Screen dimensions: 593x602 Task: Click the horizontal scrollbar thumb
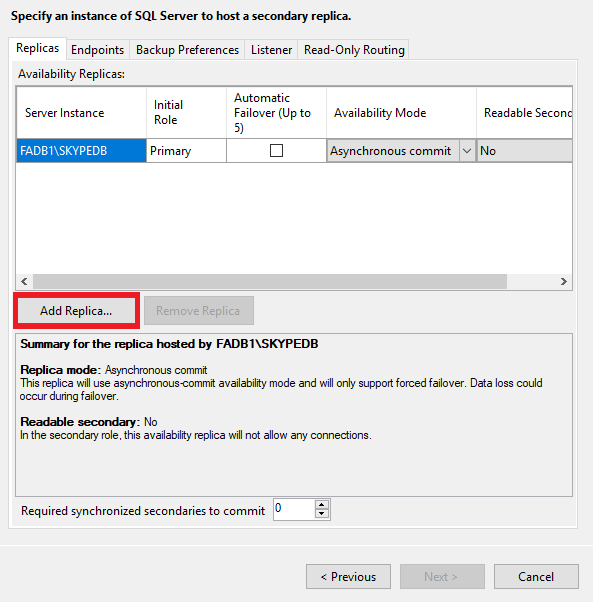pos(270,281)
